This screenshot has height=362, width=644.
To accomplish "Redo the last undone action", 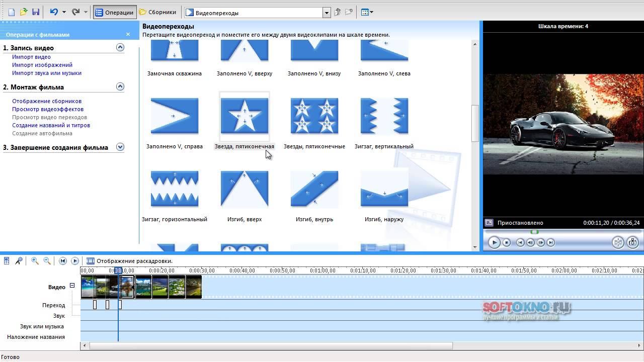I will (75, 12).
